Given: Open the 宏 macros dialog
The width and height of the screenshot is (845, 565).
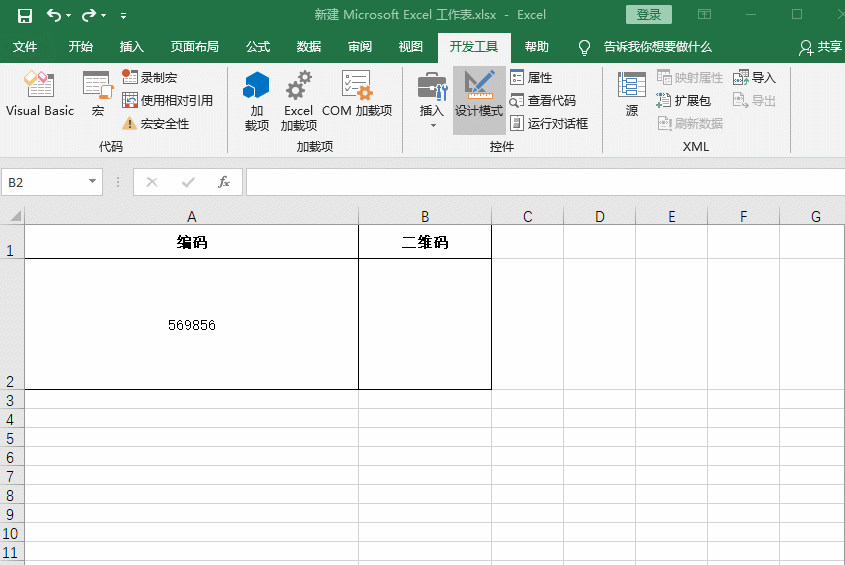Looking at the screenshot, I should tap(98, 94).
